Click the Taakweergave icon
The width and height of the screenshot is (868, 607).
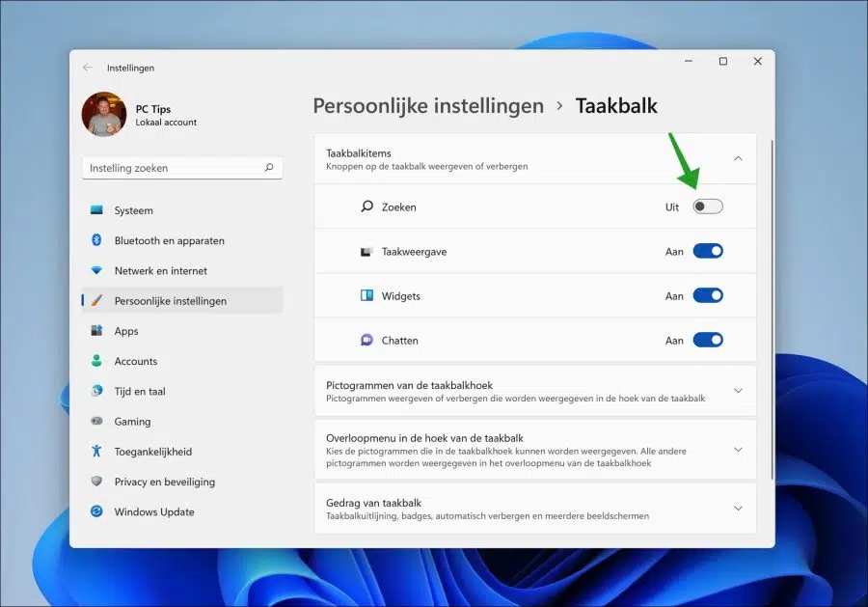click(366, 252)
